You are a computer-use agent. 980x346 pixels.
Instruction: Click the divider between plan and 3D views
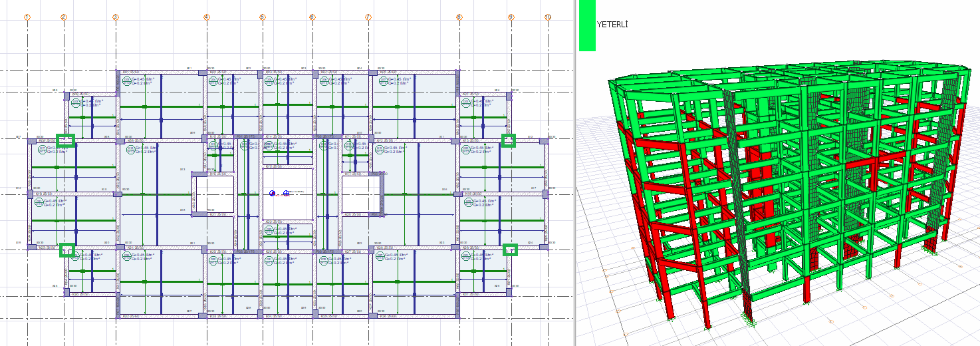coord(574,173)
